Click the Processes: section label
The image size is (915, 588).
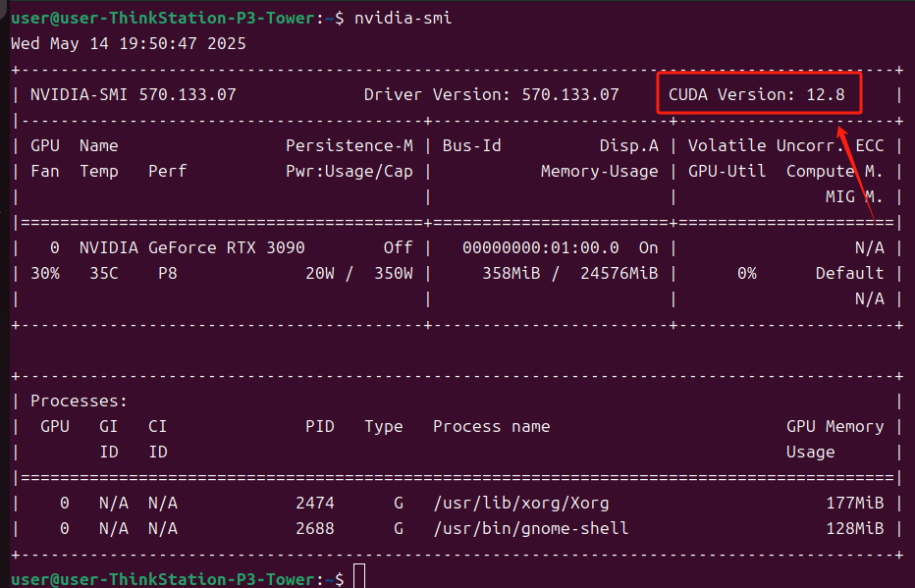coord(79,401)
